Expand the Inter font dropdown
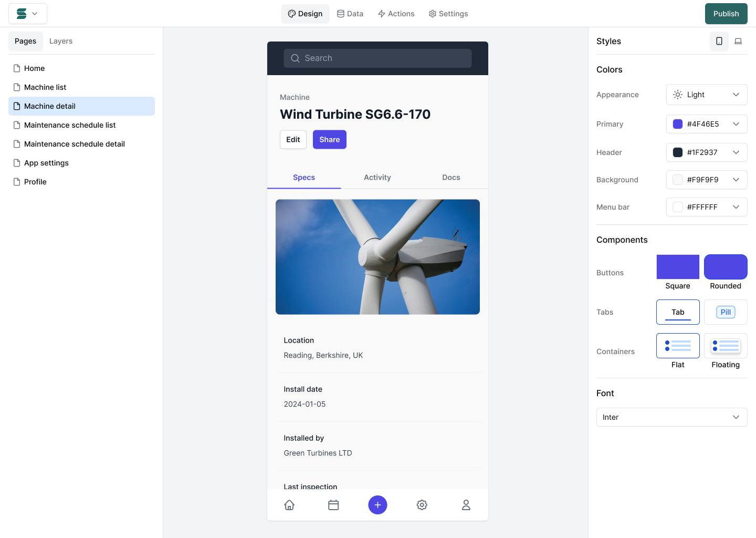The height and width of the screenshot is (538, 756). [671, 417]
